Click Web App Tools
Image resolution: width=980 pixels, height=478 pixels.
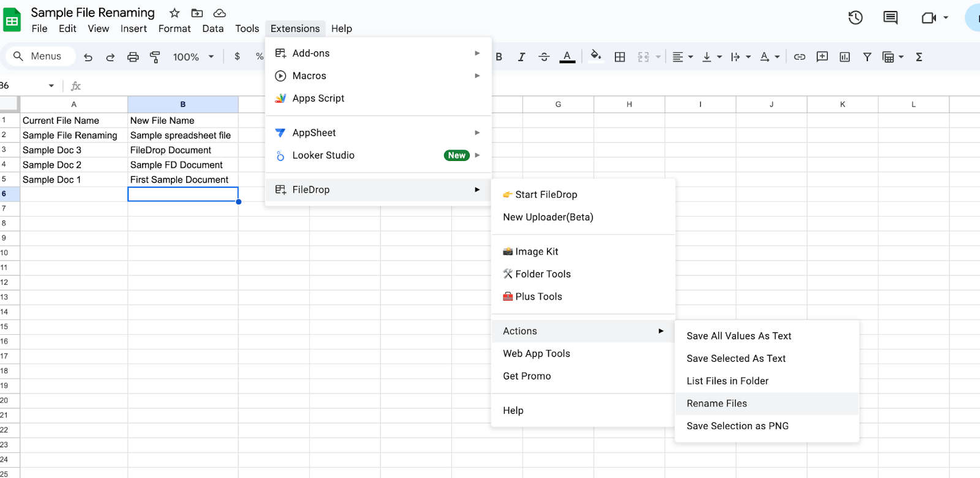pyautogui.click(x=583, y=354)
